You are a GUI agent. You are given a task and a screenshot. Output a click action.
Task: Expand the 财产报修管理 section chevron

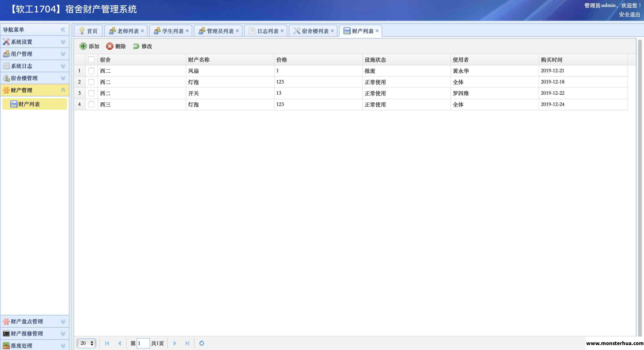coord(63,333)
